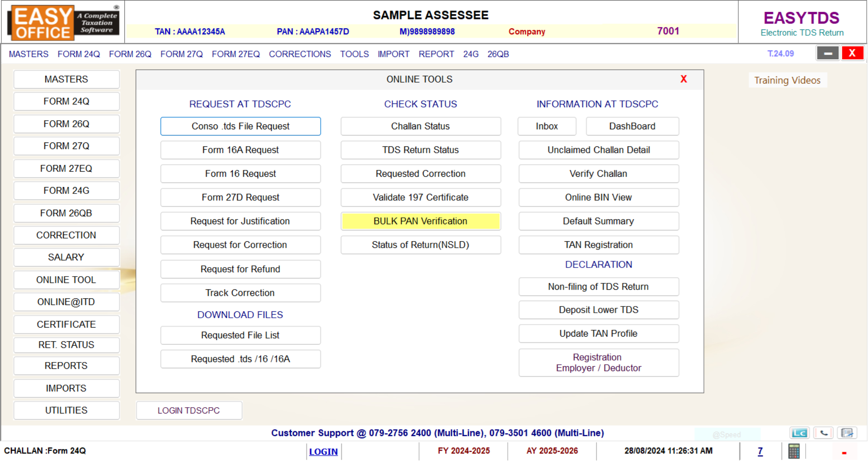Open CORRECTION from the sidebar

click(66, 235)
